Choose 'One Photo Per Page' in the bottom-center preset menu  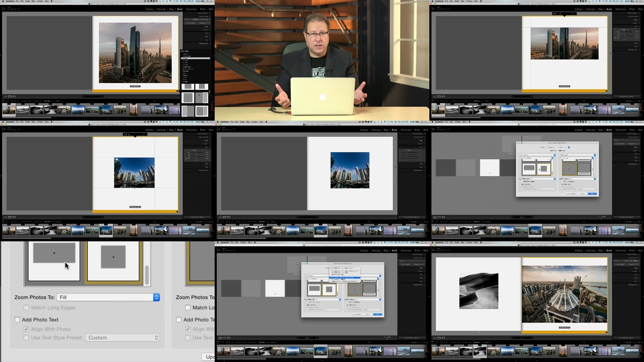pos(337,274)
